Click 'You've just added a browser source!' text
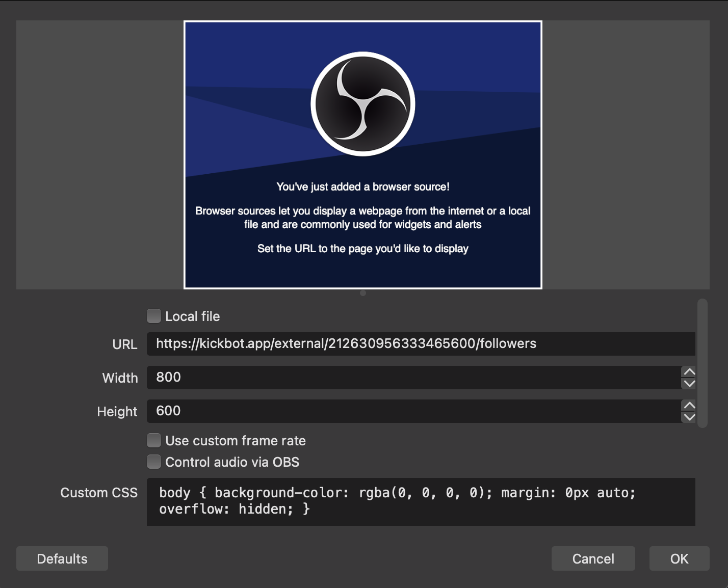This screenshot has height=588, width=728. 363,187
